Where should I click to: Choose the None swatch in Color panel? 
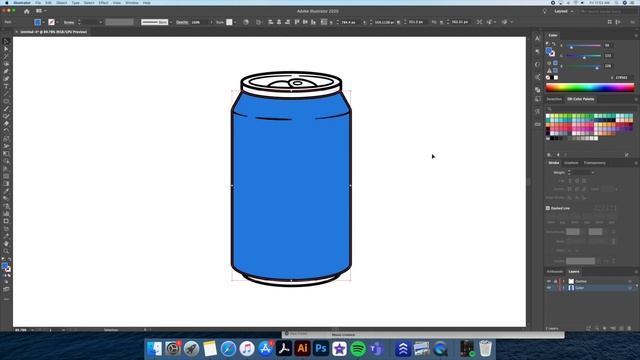coord(548,78)
